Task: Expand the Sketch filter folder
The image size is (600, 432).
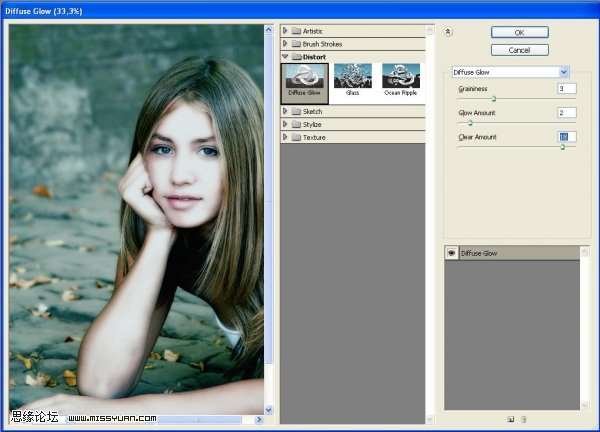Action: click(x=286, y=111)
